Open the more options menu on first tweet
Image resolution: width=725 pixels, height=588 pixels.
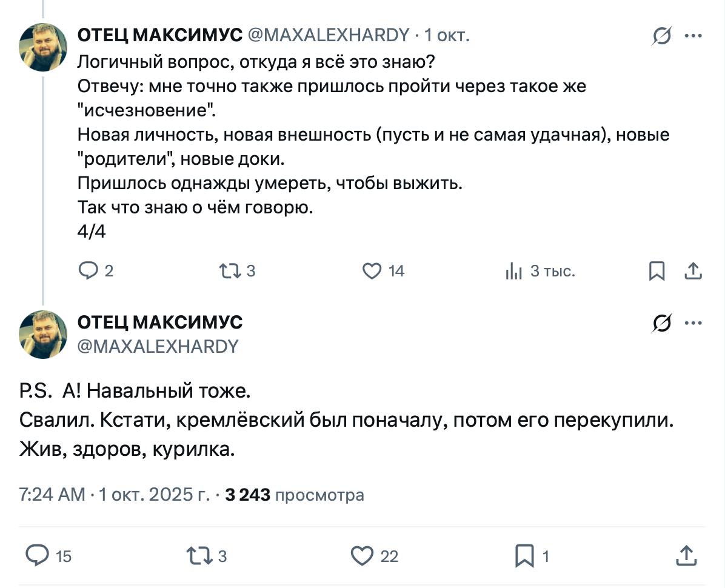coord(693,36)
